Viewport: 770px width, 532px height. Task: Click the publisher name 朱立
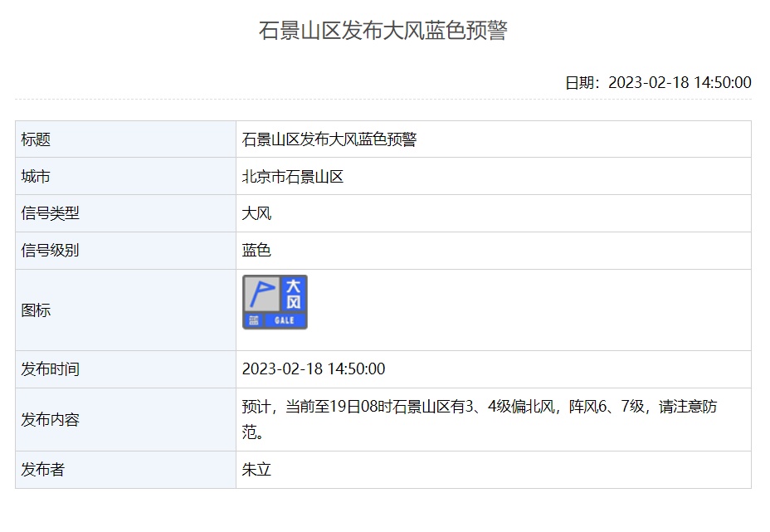click(256, 470)
